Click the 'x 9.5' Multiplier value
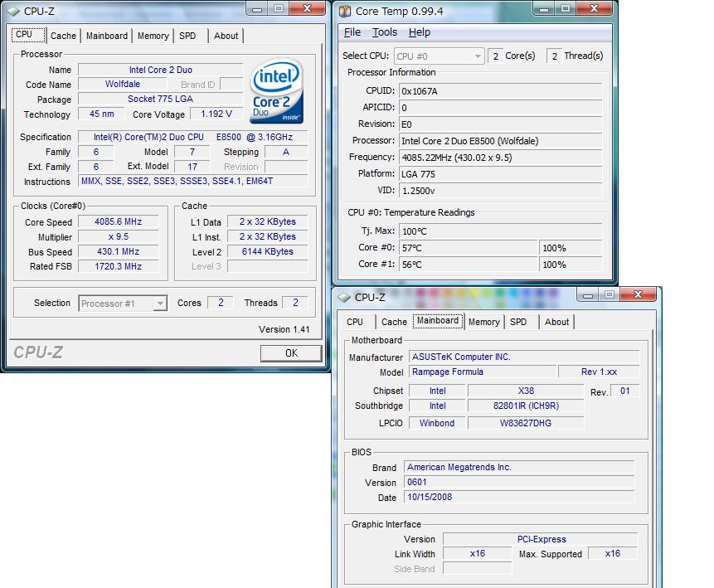The image size is (714, 588). click(x=119, y=237)
